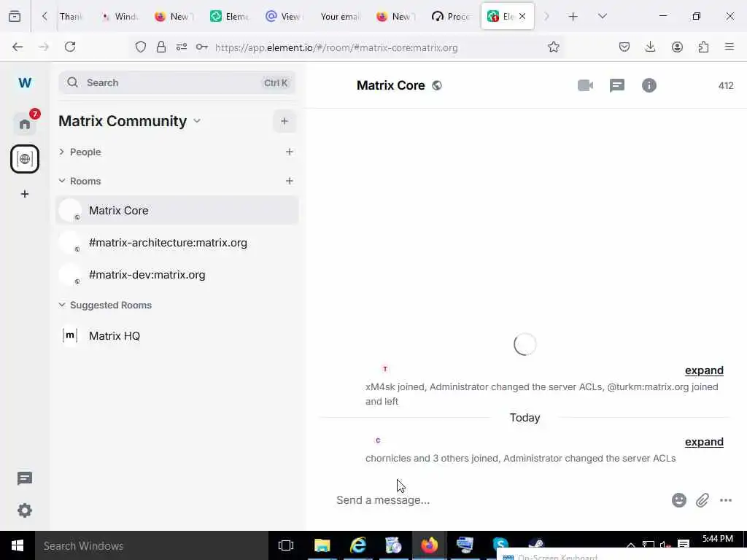The height and width of the screenshot is (560, 747).
Task: Click the Matrix Core room title
Action: 391,86
